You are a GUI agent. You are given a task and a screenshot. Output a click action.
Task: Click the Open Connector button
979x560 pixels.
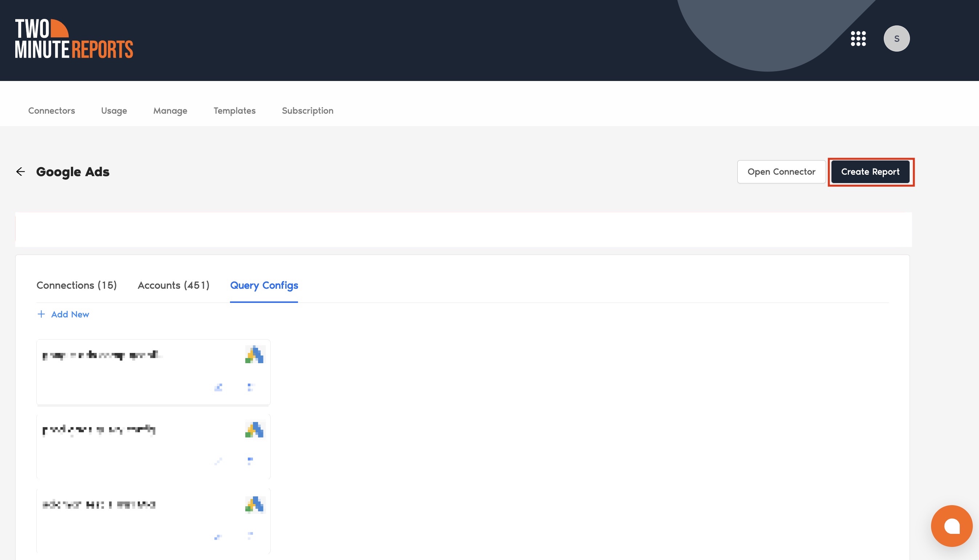(x=781, y=171)
